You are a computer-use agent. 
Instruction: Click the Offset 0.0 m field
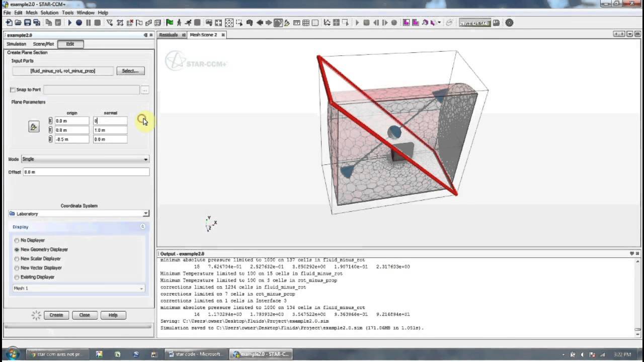86,172
